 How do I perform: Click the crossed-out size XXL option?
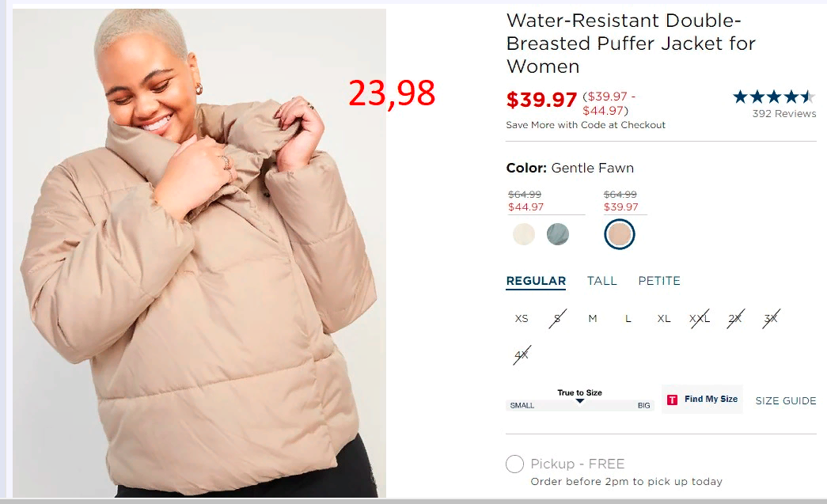(700, 318)
